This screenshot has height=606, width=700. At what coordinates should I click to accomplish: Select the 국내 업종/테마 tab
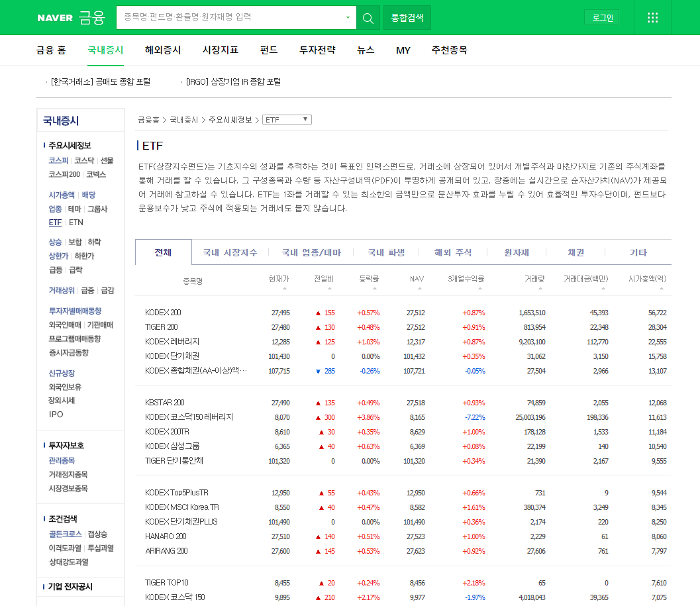(x=311, y=253)
